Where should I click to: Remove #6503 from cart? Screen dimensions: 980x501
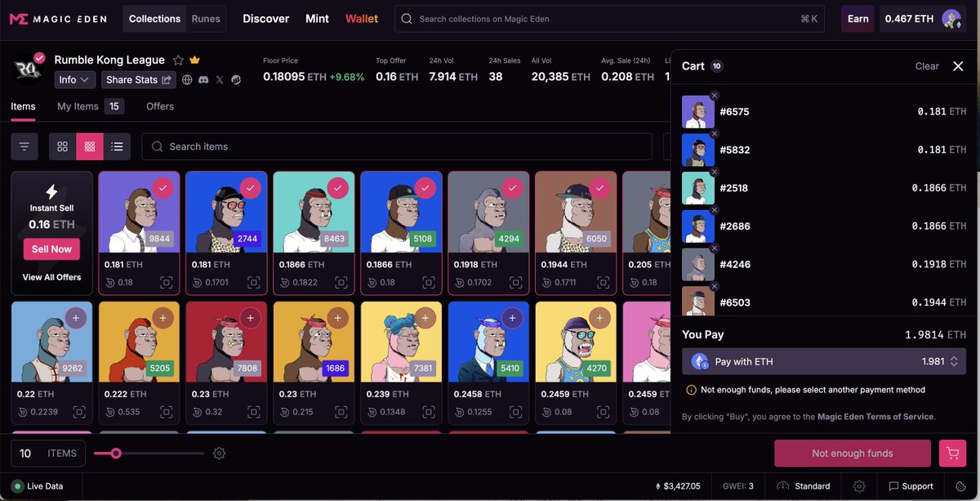tap(715, 286)
